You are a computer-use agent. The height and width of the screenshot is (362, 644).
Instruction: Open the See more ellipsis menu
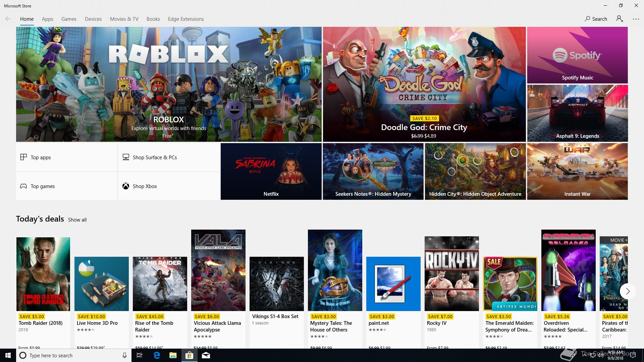[x=636, y=19]
